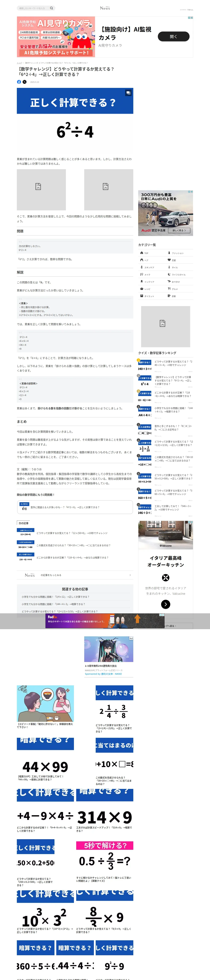Open the メイク category icon

142,274
